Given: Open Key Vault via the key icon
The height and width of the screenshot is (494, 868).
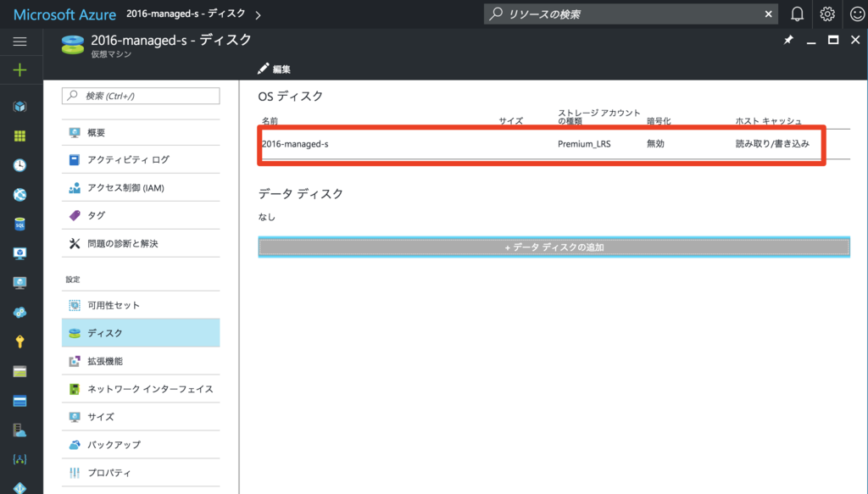Looking at the screenshot, I should point(19,341).
